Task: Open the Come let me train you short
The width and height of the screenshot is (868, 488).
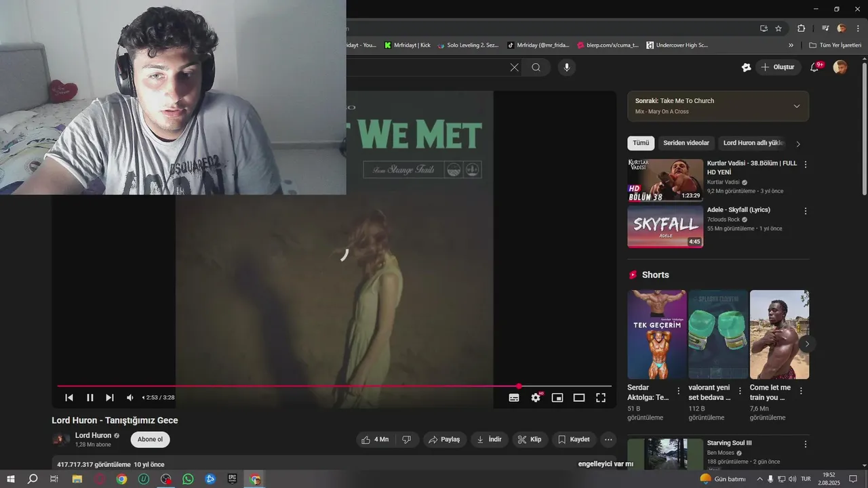Action: [780, 335]
